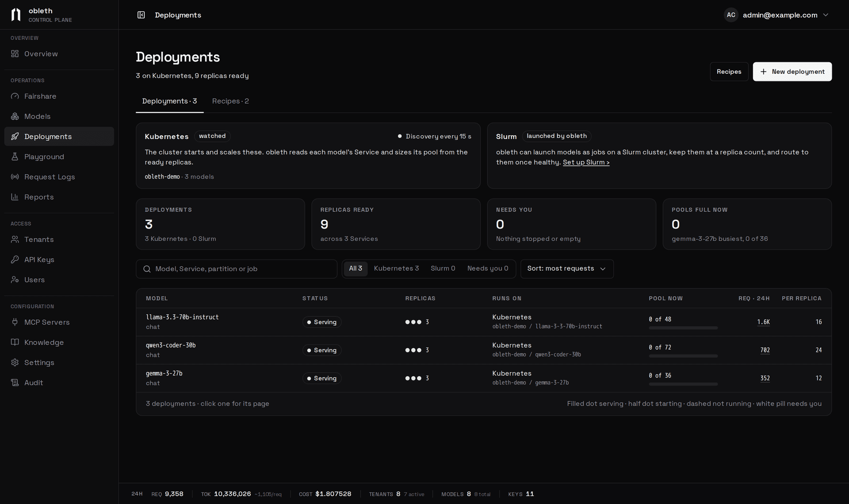Open Request Logs broadcast icon
Image resolution: width=849 pixels, height=504 pixels.
click(x=15, y=177)
